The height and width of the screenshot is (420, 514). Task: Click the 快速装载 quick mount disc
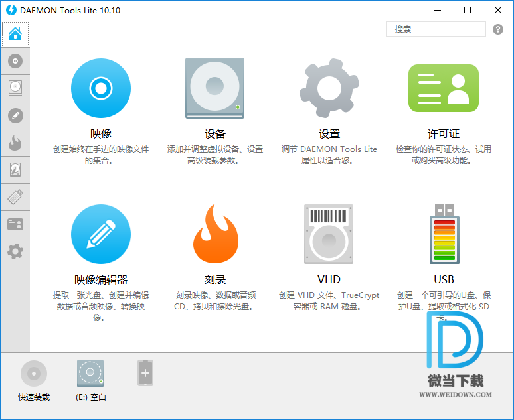click(34, 374)
